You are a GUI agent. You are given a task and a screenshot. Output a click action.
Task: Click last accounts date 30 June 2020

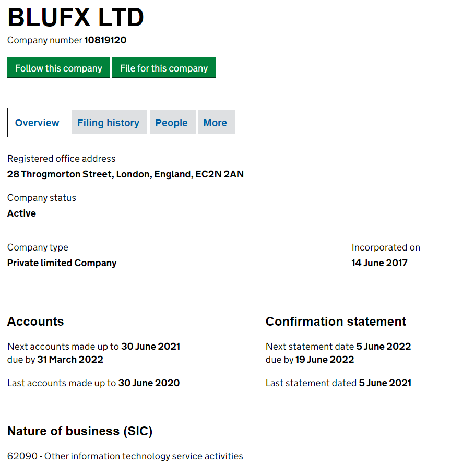click(149, 383)
